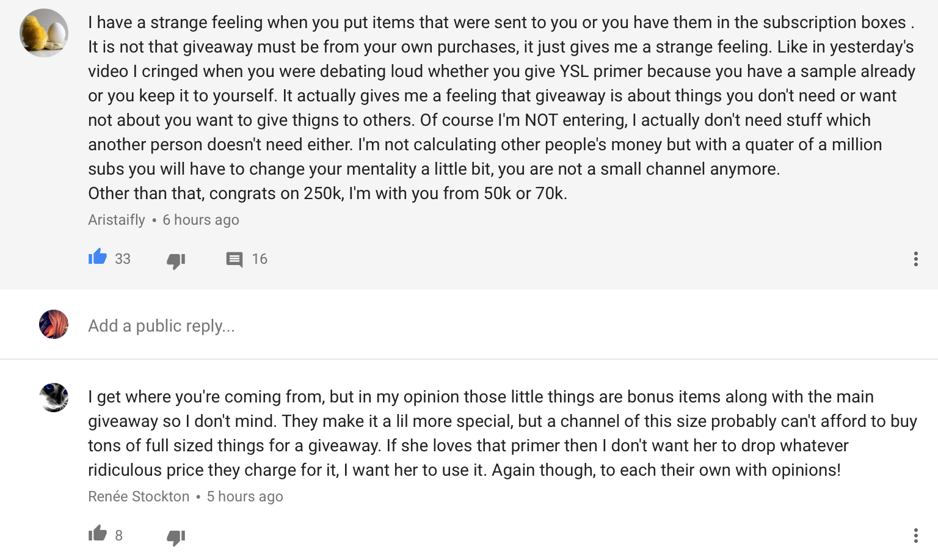
Task: Click the 33 likes count
Action: pos(123,259)
